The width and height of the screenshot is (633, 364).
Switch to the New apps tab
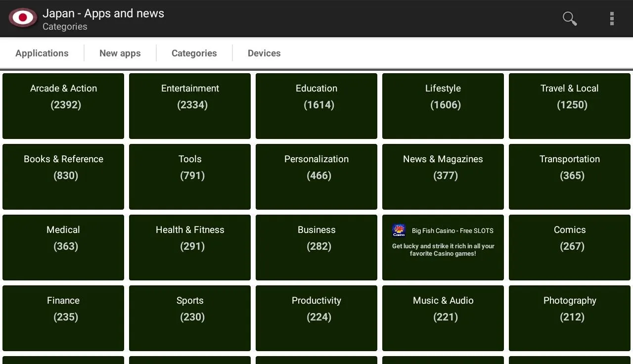pyautogui.click(x=120, y=53)
